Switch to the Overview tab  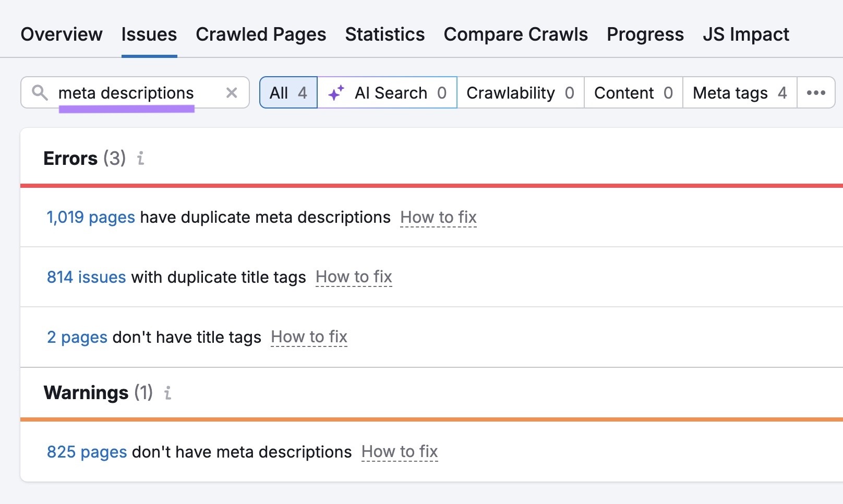(62, 33)
